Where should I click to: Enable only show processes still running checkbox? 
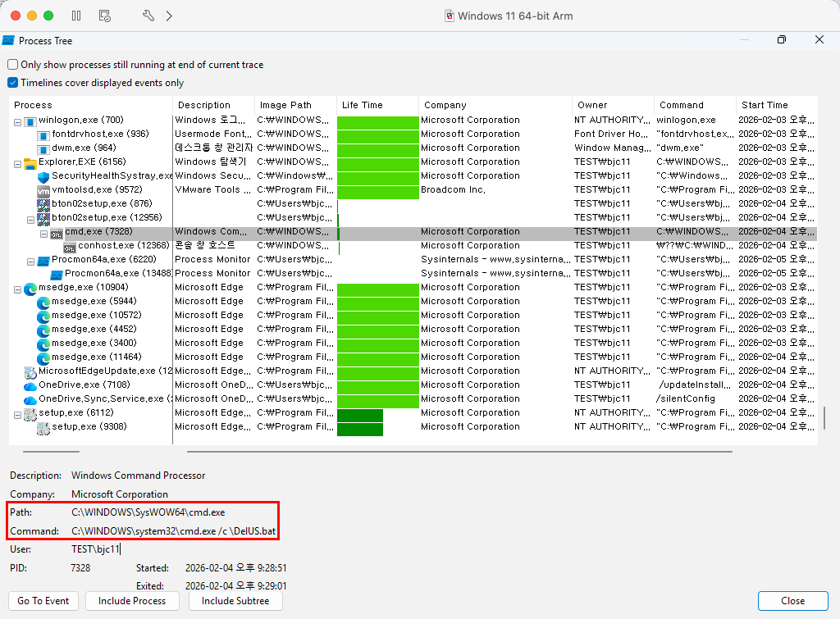click(x=13, y=65)
